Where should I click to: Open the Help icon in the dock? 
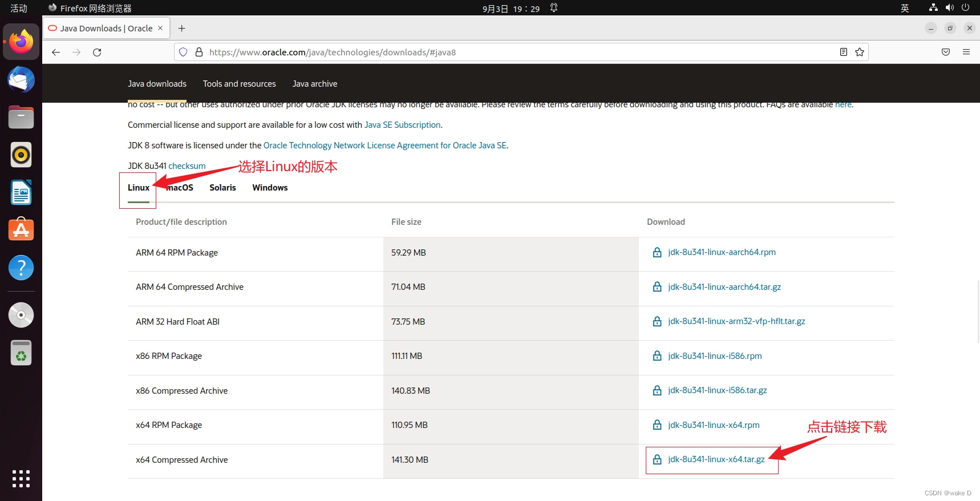21,268
